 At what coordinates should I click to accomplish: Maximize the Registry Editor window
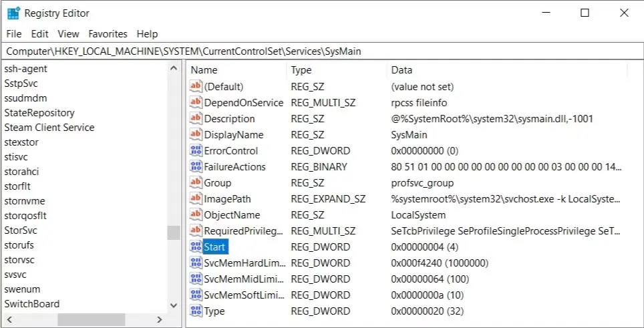pyautogui.click(x=585, y=13)
